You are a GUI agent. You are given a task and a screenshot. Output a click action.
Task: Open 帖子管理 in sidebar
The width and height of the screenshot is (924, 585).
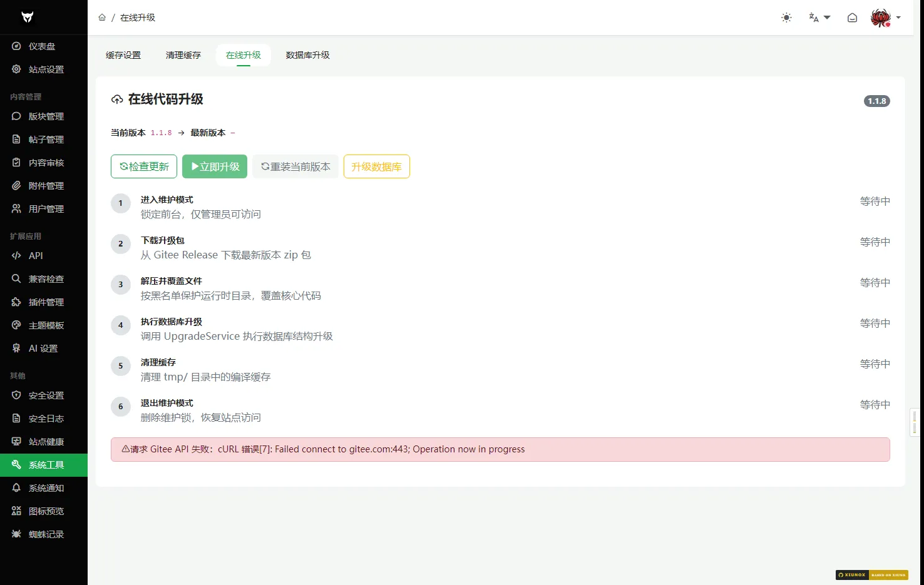tap(44, 140)
